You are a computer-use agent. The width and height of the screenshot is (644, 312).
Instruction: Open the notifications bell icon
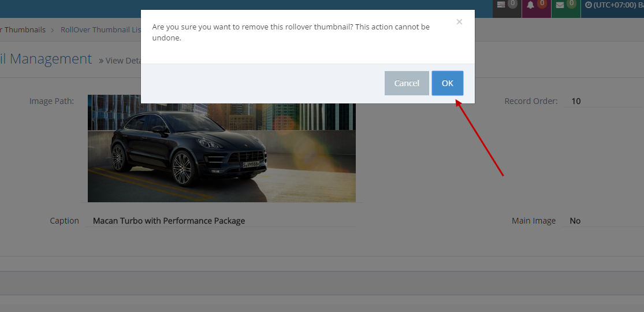(x=531, y=5)
